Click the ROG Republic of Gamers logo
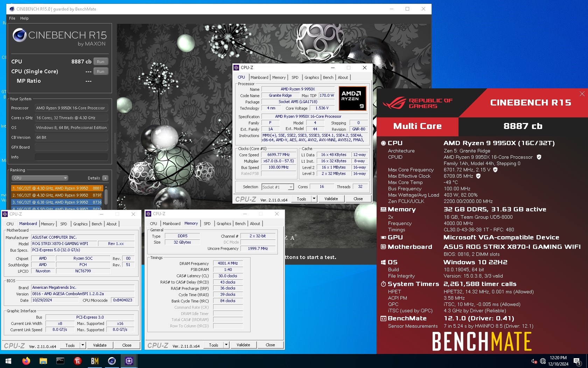Screen dimensions: 588x368 [417, 103]
